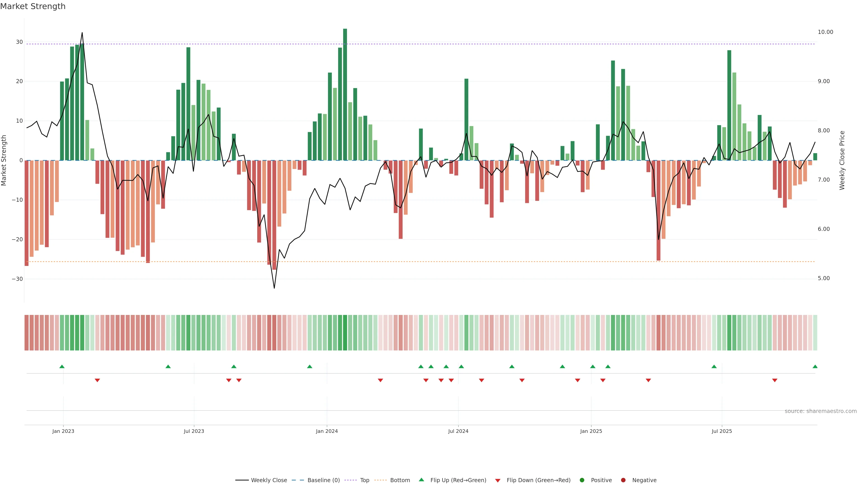
Task: Click the red Flip Down triangle legend icon
Action: 497,481
